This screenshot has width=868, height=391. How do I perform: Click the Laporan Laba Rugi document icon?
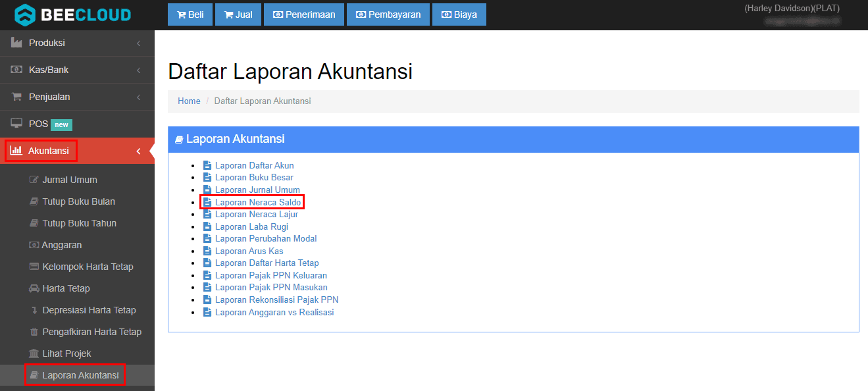[x=207, y=226]
